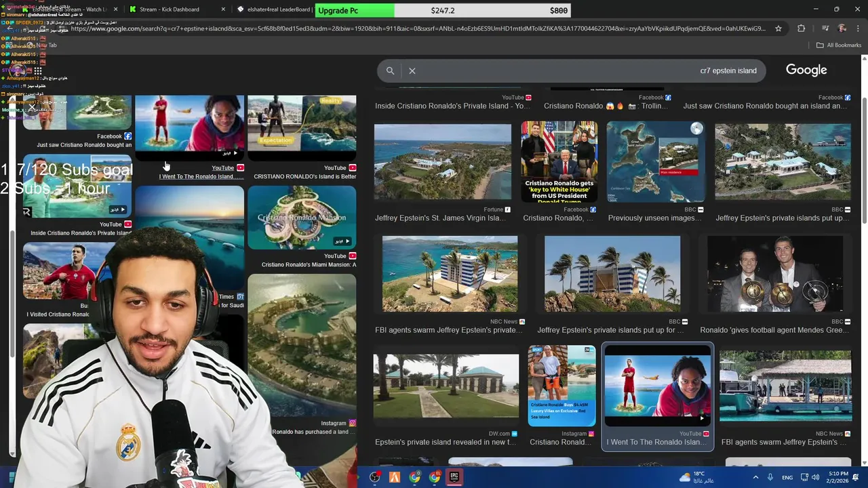Click the Jeffrey Epstein's St. James Virgin Isla... caption

(x=441, y=218)
